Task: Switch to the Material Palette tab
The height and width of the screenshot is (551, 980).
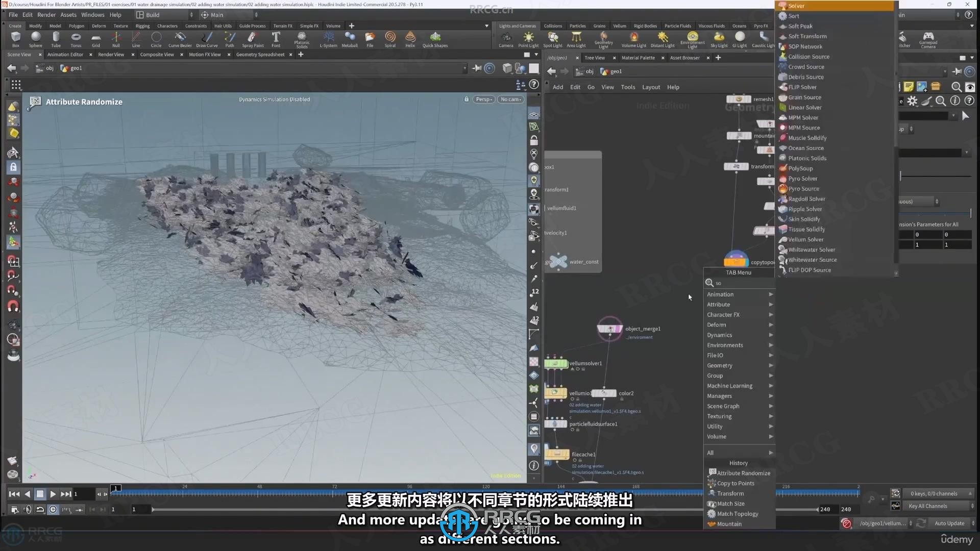Action: 638,58
